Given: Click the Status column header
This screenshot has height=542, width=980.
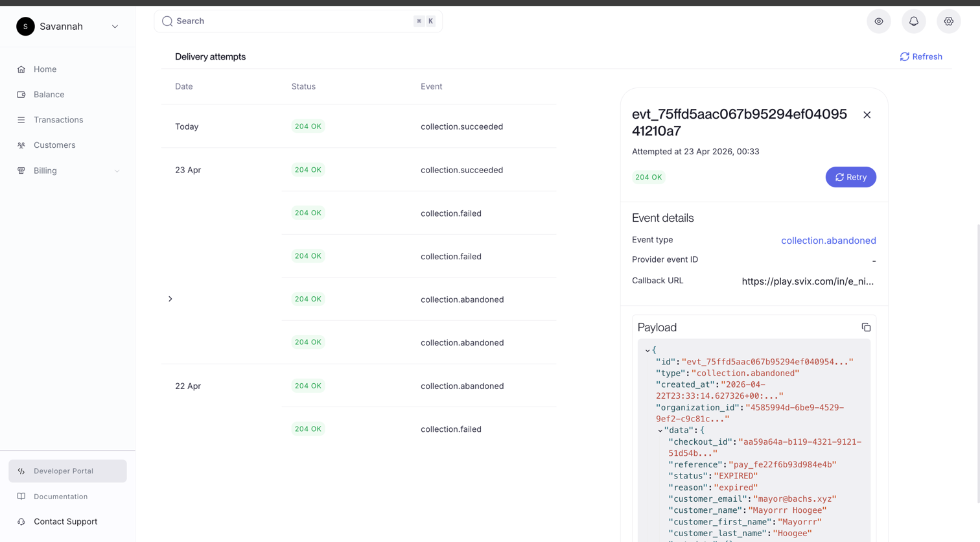Looking at the screenshot, I should coord(303,86).
